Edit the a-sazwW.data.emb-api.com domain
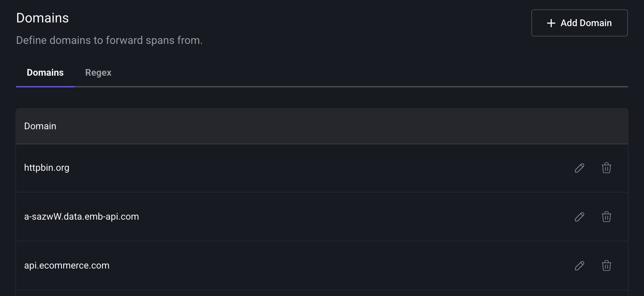The width and height of the screenshot is (644, 296). [579, 217]
